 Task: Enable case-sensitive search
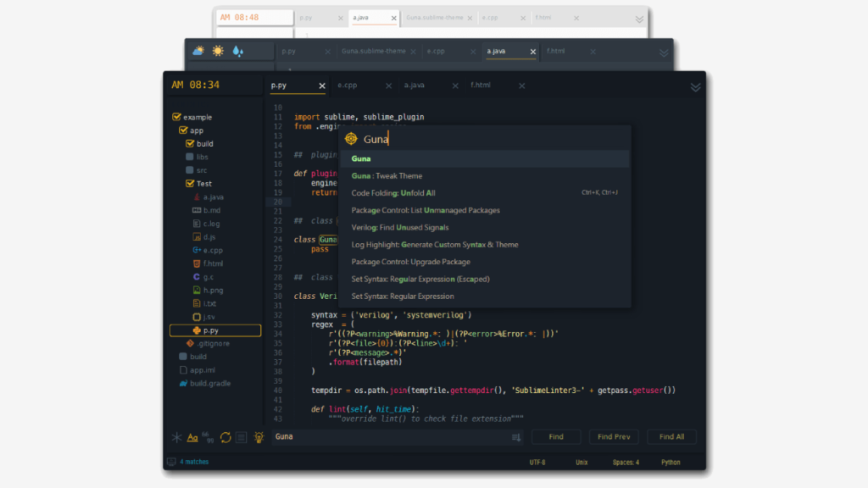(192, 437)
